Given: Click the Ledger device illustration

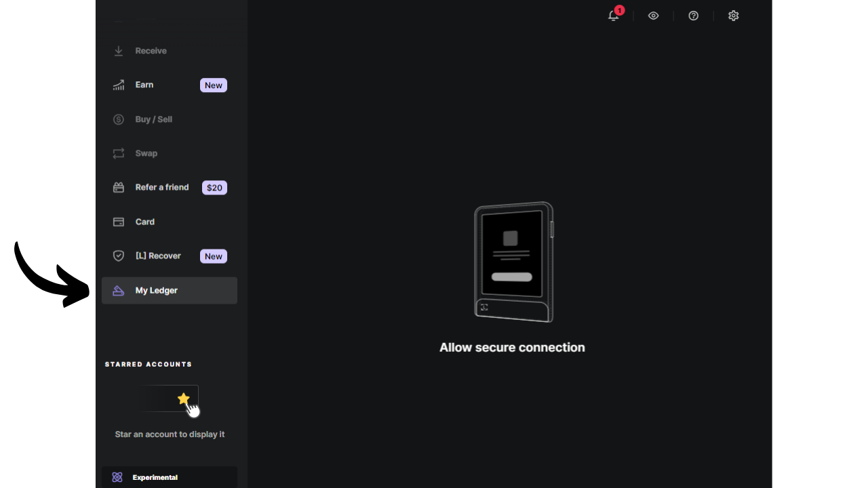Looking at the screenshot, I should [513, 262].
